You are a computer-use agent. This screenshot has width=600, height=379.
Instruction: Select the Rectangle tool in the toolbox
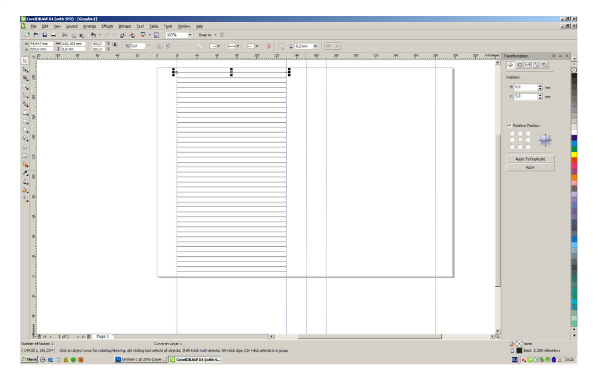[25, 113]
